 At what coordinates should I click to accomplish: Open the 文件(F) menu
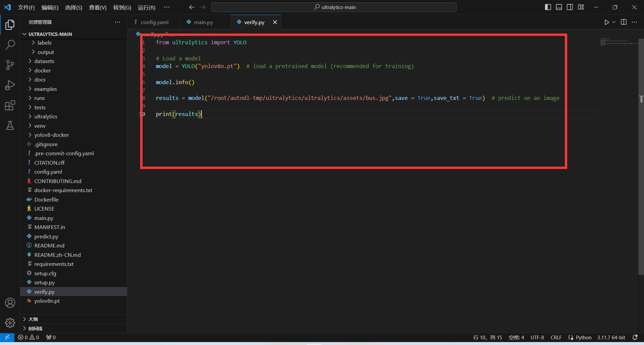pos(26,7)
